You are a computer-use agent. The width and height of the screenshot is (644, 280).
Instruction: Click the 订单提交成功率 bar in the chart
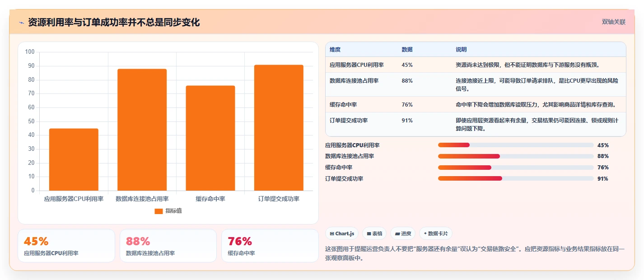[x=279, y=128]
